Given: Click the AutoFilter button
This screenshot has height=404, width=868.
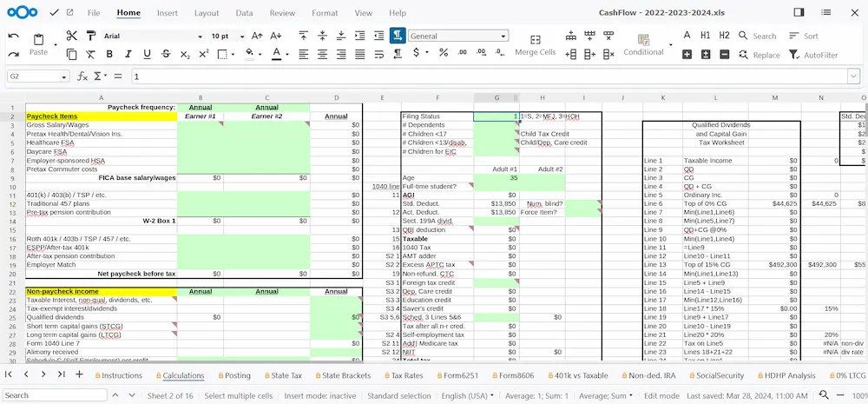Looking at the screenshot, I should pyautogui.click(x=813, y=55).
